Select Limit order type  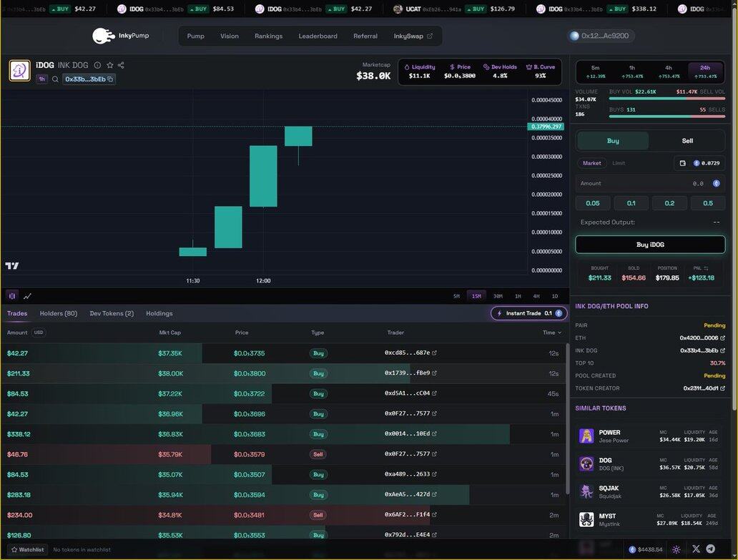point(619,163)
